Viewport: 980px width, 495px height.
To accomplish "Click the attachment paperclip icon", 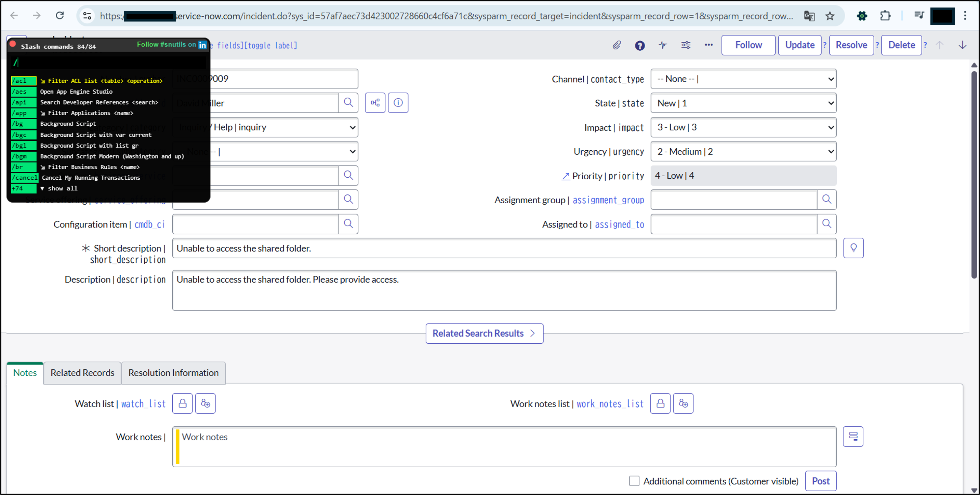I will click(617, 45).
